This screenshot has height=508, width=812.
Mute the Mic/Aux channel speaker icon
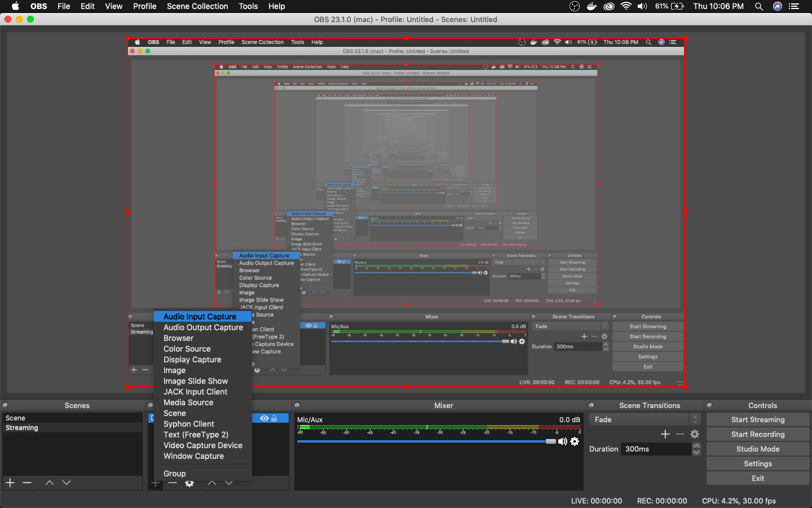(x=563, y=441)
